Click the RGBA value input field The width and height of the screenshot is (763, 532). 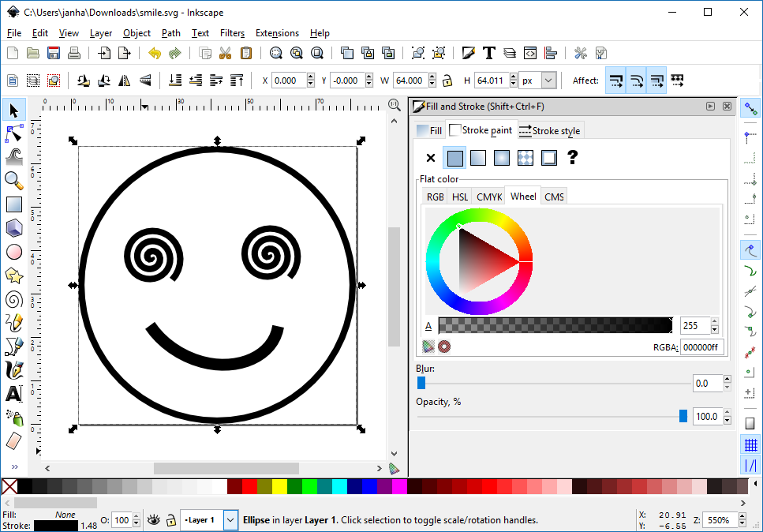[701, 347]
